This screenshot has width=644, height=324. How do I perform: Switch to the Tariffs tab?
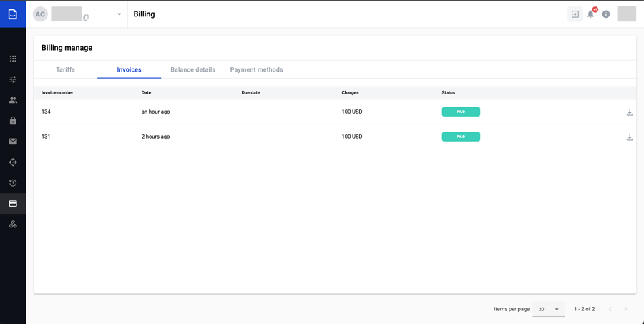click(65, 69)
